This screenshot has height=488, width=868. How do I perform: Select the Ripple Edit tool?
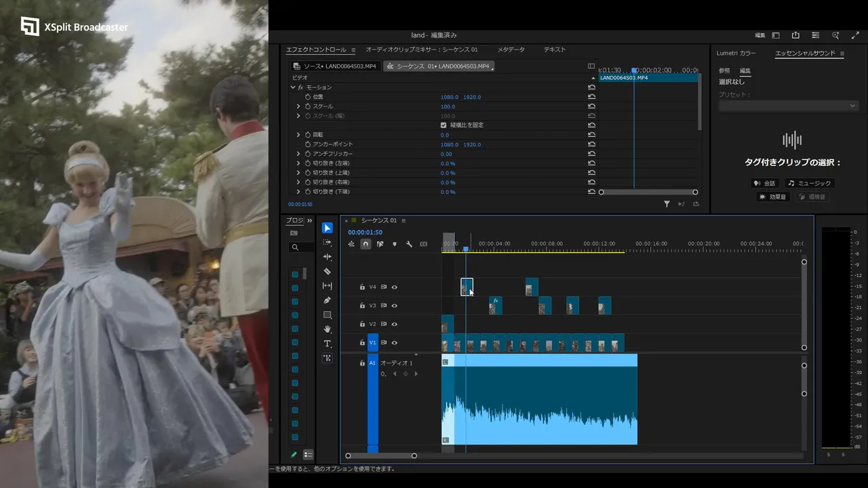[x=328, y=257]
